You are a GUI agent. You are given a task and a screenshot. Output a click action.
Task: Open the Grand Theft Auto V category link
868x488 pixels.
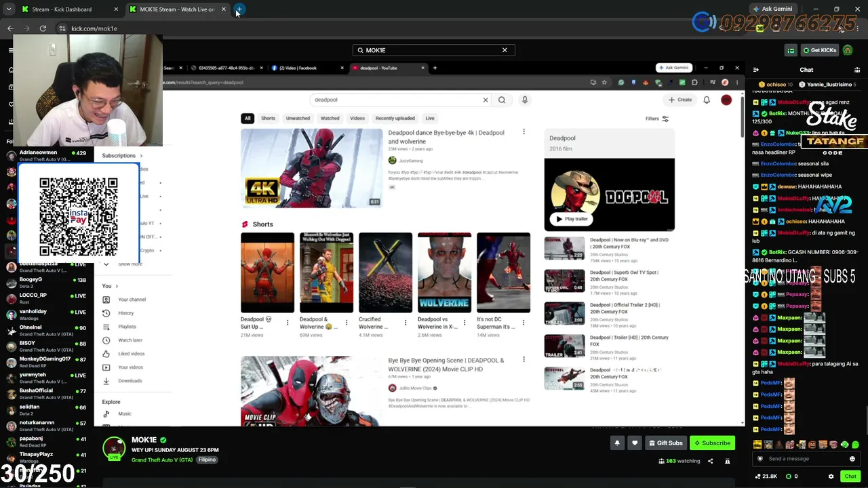pyautogui.click(x=163, y=460)
